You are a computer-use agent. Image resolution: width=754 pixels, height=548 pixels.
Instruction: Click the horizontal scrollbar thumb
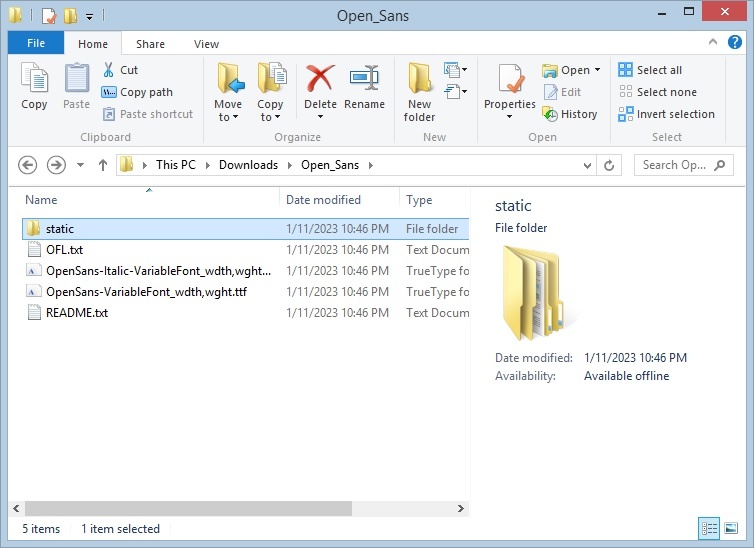click(x=188, y=508)
